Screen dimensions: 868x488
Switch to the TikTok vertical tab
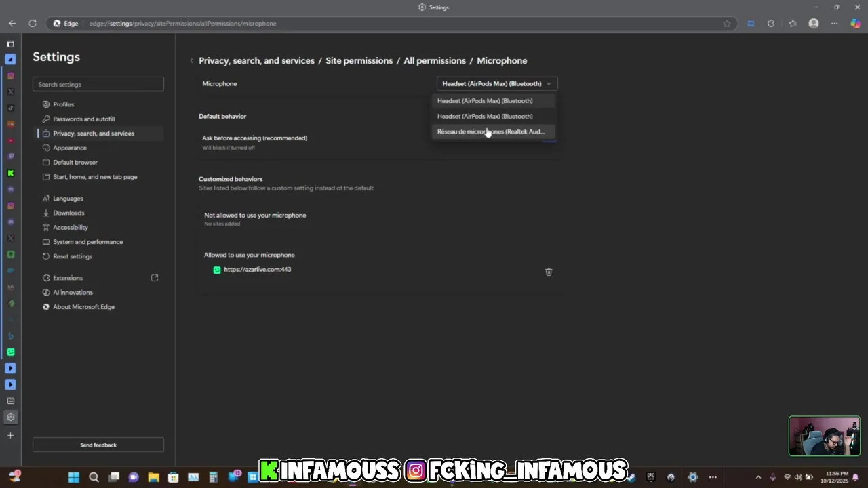coord(10,108)
